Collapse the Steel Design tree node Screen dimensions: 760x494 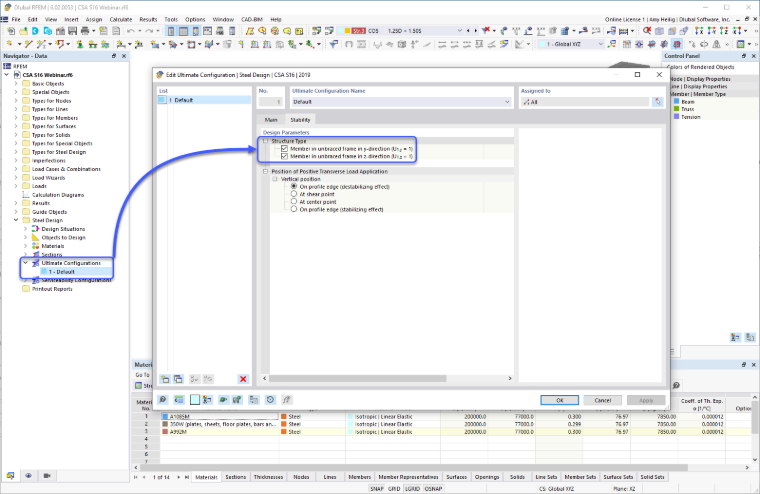pyautogui.click(x=16, y=220)
